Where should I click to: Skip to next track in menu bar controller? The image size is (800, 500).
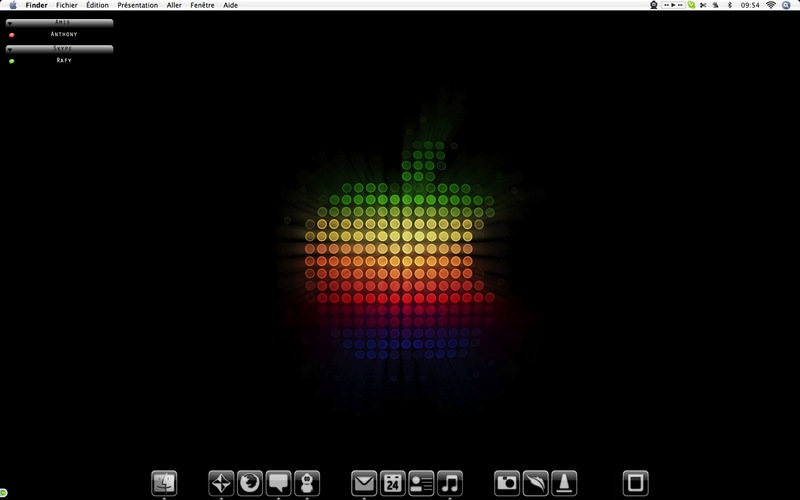(x=680, y=5)
